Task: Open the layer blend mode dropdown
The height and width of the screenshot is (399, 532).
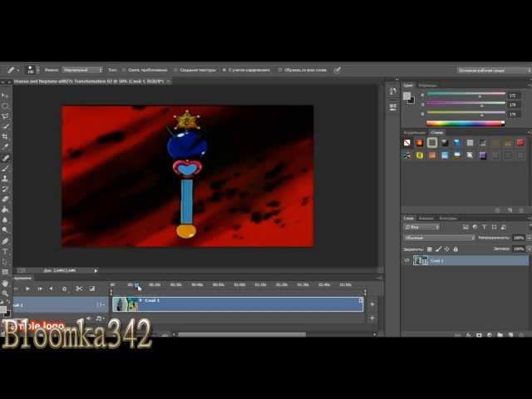Action: [x=440, y=238]
